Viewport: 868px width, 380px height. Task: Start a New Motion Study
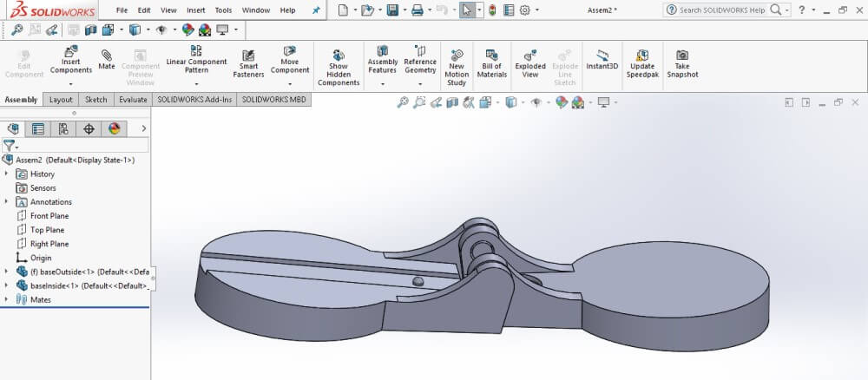(457, 68)
